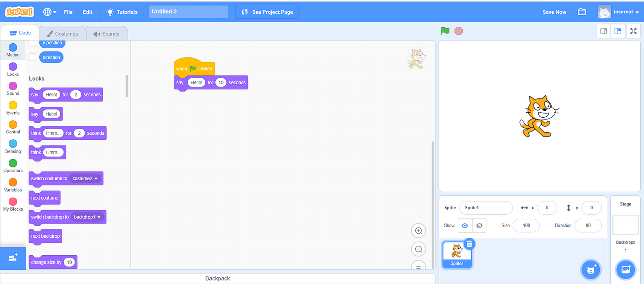Image resolution: width=644 pixels, height=286 pixels.
Task: Open the File menu
Action: point(68,12)
